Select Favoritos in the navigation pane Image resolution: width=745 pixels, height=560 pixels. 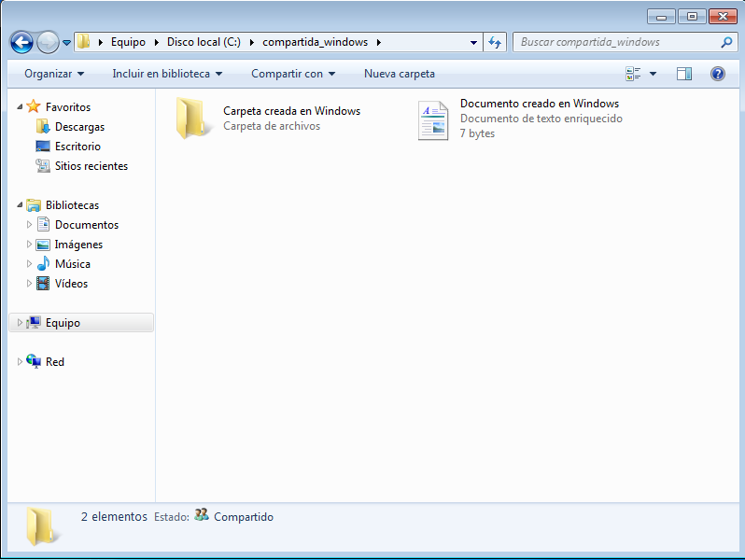(x=68, y=107)
